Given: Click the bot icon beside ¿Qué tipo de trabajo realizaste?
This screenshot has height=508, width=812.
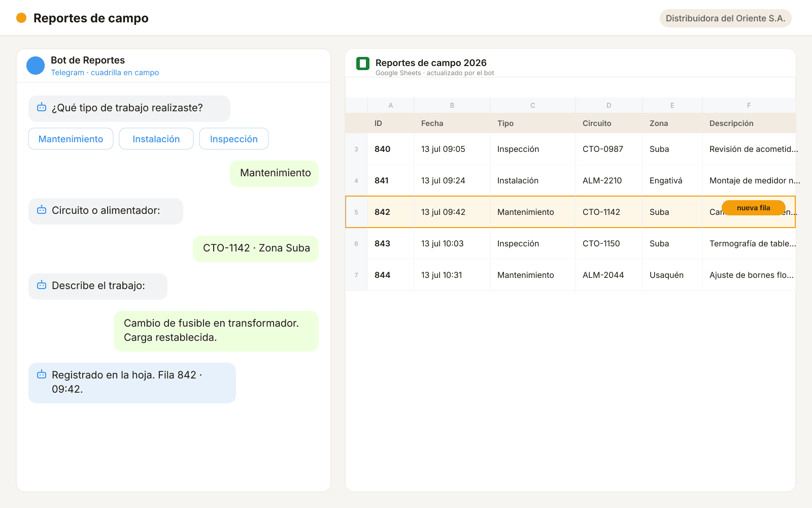Looking at the screenshot, I should tap(42, 108).
